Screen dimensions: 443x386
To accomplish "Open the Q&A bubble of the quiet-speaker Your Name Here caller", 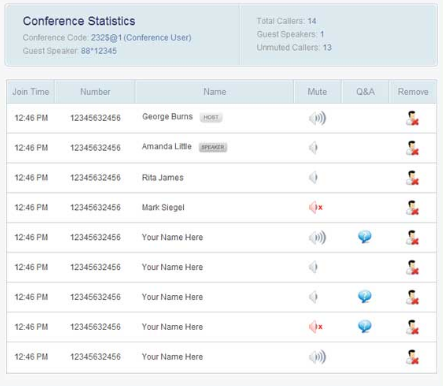I will pos(365,297).
